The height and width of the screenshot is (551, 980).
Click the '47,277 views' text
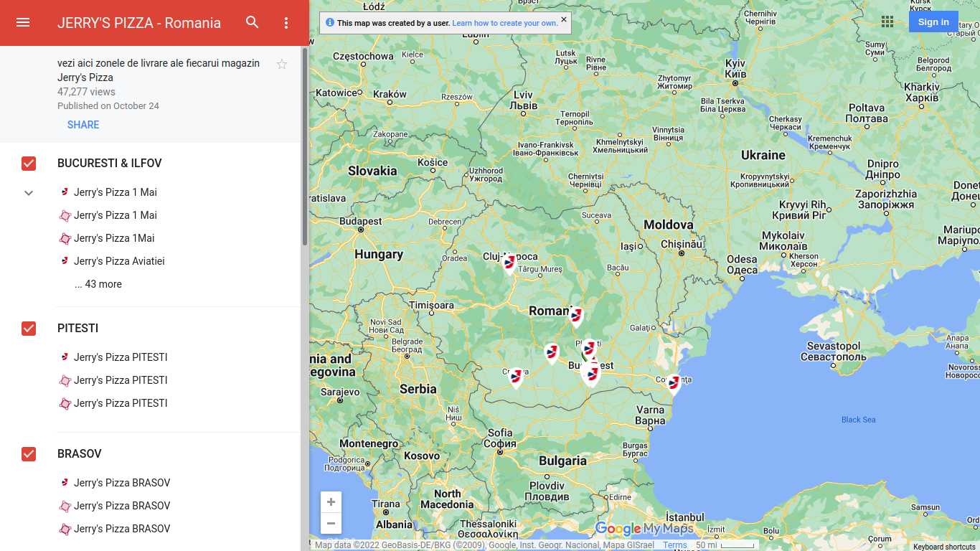coord(86,92)
